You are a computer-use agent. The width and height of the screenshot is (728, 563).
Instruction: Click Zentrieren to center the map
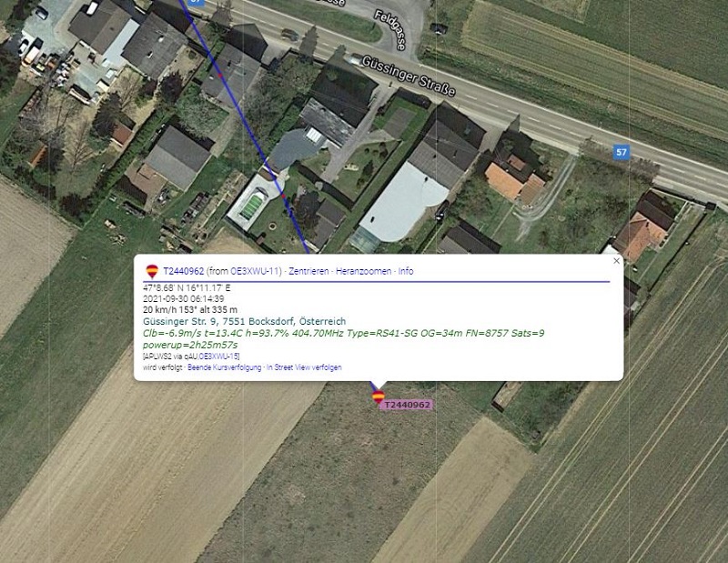(x=308, y=271)
